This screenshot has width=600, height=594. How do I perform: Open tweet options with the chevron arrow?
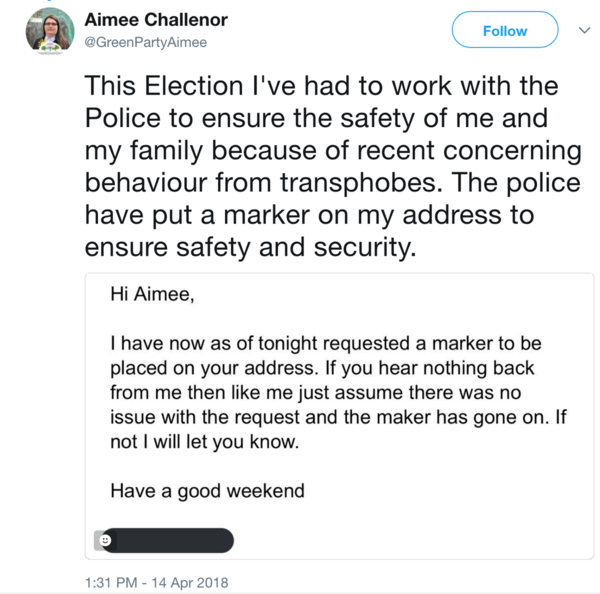click(585, 31)
